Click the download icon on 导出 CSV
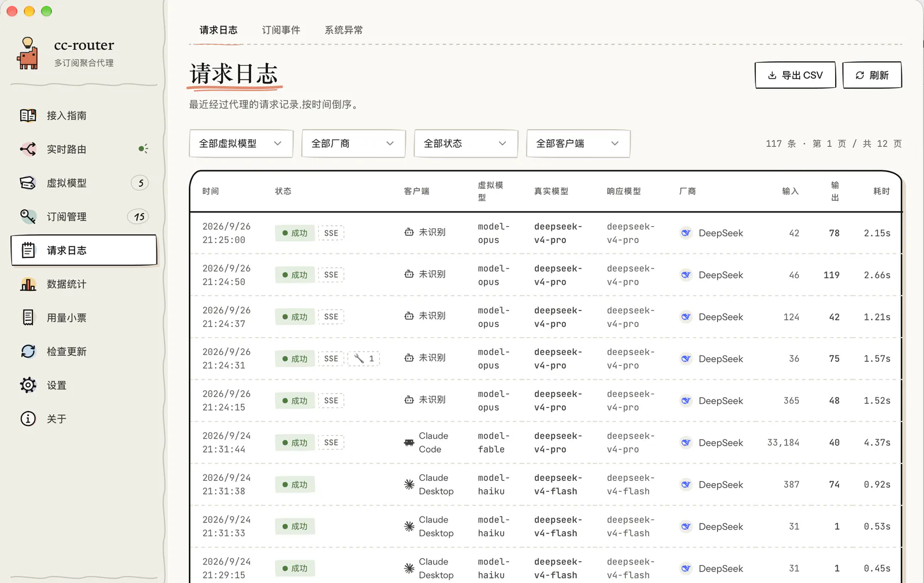This screenshot has width=924, height=583. tap(772, 76)
